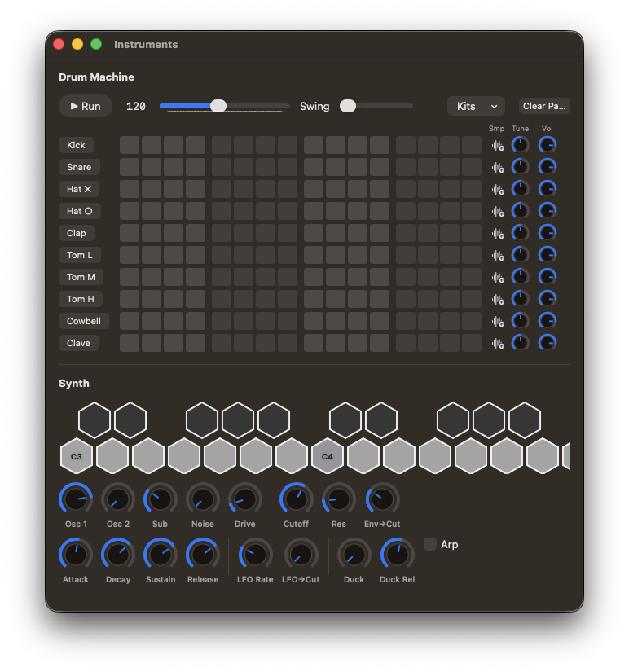Click the Decay knob
629x672 pixels.
point(118,555)
